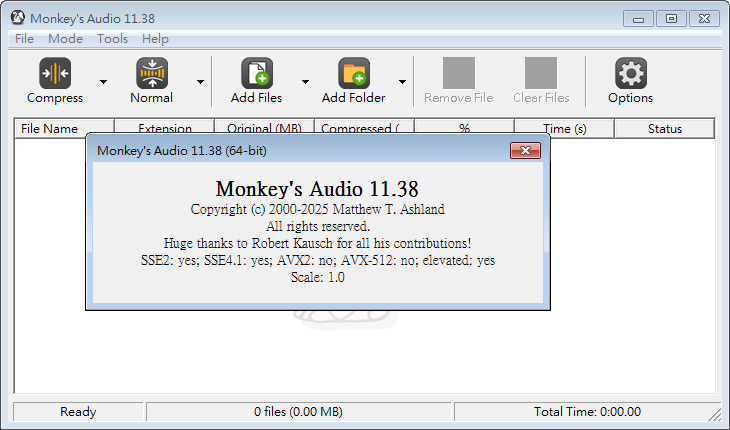The height and width of the screenshot is (430, 730).
Task: Minimize the Monkey's Audio main window
Action: (638, 19)
